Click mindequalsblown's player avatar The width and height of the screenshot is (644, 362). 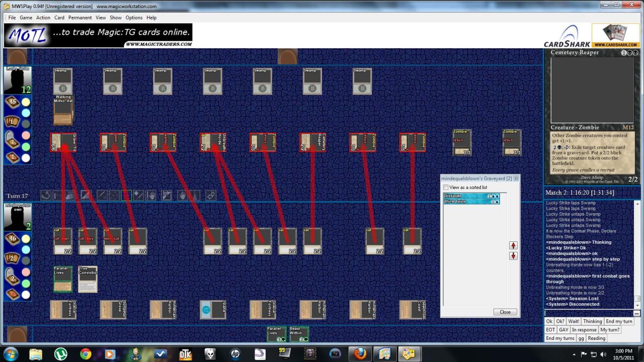[x=18, y=217]
